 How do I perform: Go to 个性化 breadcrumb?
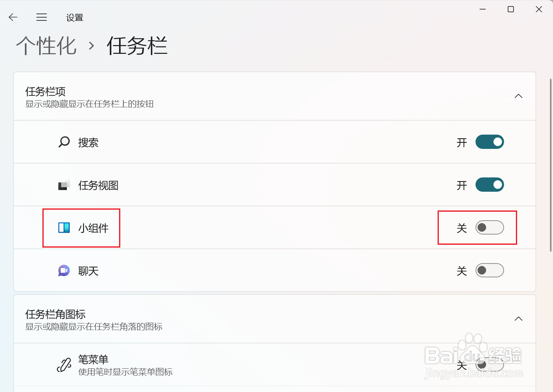(46, 46)
